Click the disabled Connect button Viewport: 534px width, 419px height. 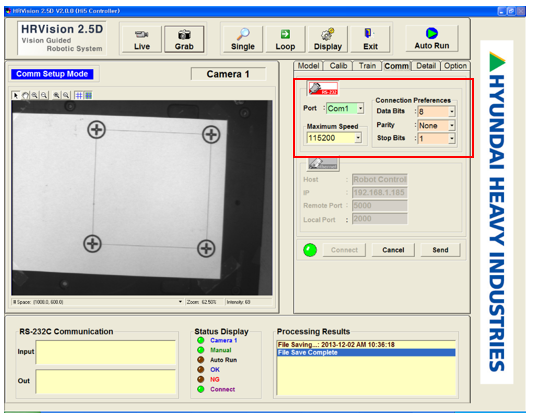[344, 250]
